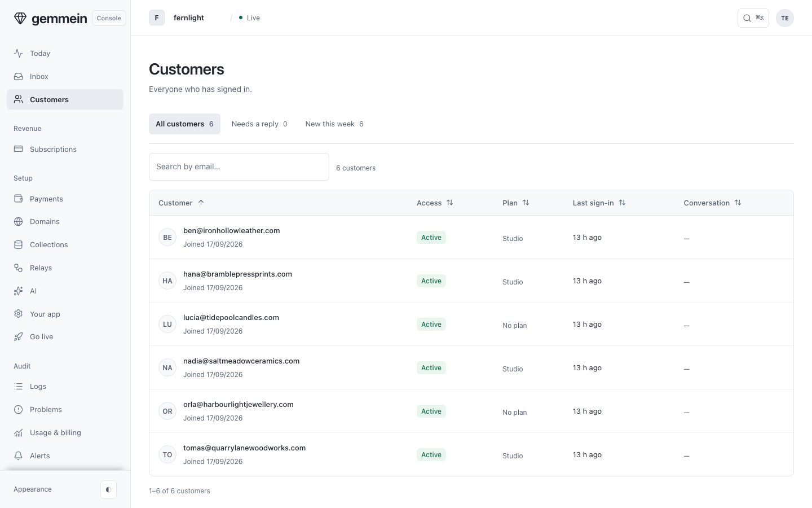Sort table by Last sign-in column
This screenshot has width=812, height=508.
[x=599, y=203]
